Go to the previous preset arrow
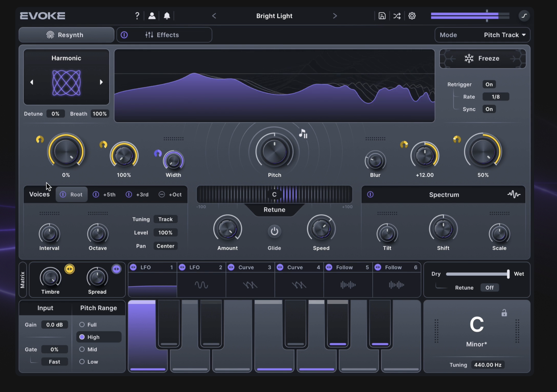 point(214,16)
